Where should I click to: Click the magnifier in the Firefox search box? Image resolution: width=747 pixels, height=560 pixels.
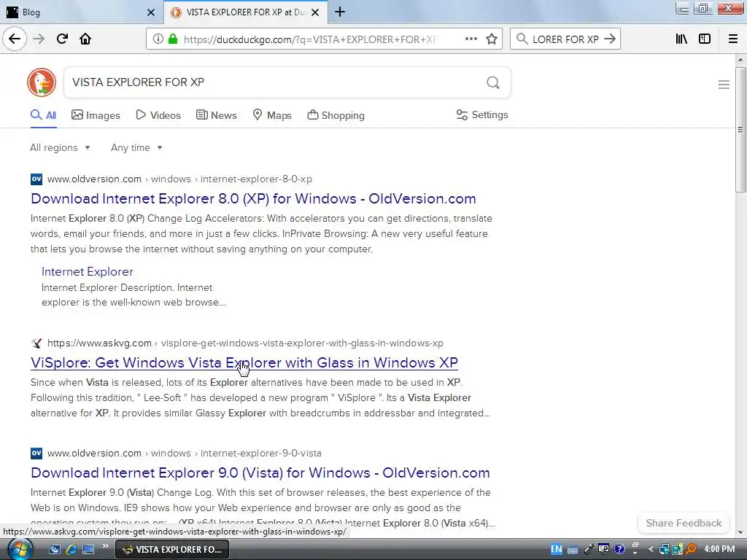click(522, 39)
